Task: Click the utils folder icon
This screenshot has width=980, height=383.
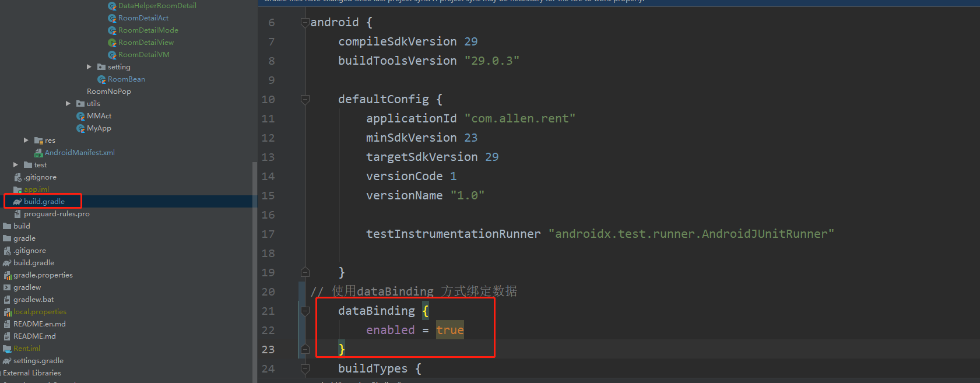Action: click(x=80, y=104)
